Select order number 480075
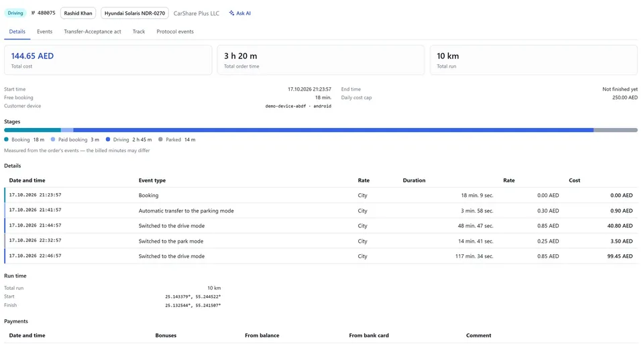Screen dimensions: 644x346 43,13
